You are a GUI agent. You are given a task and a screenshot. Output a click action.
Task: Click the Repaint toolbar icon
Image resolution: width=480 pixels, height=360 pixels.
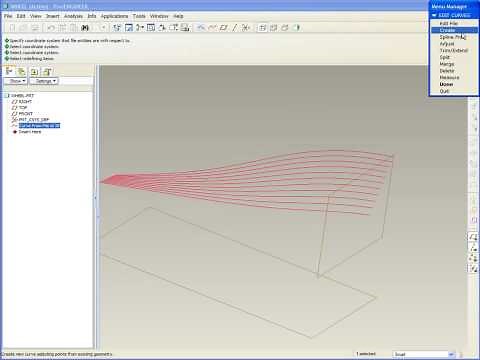point(117,28)
